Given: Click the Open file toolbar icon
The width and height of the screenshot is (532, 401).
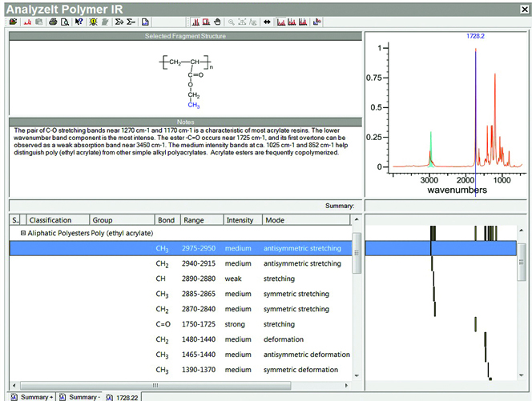Looking at the screenshot, I should pos(13,22).
